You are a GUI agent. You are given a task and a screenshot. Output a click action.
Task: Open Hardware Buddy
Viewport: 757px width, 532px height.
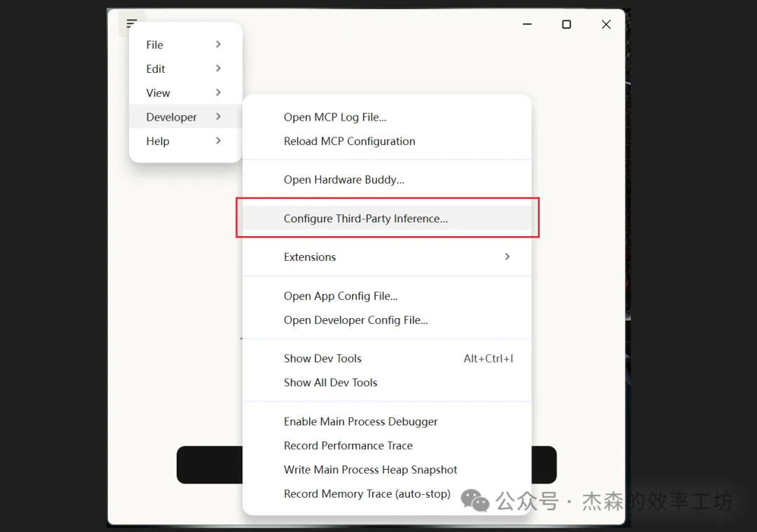coord(343,179)
